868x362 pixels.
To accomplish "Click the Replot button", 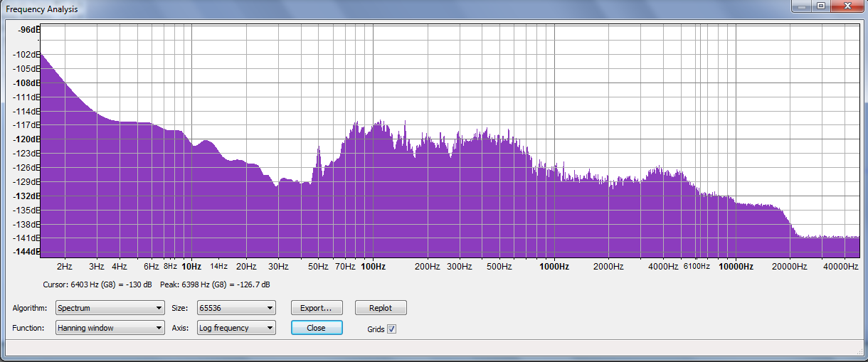I will tap(381, 308).
